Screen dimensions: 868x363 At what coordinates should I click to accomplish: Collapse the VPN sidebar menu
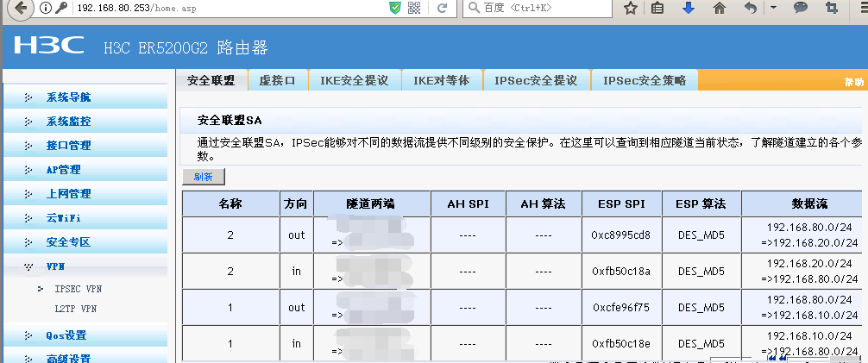[85, 266]
